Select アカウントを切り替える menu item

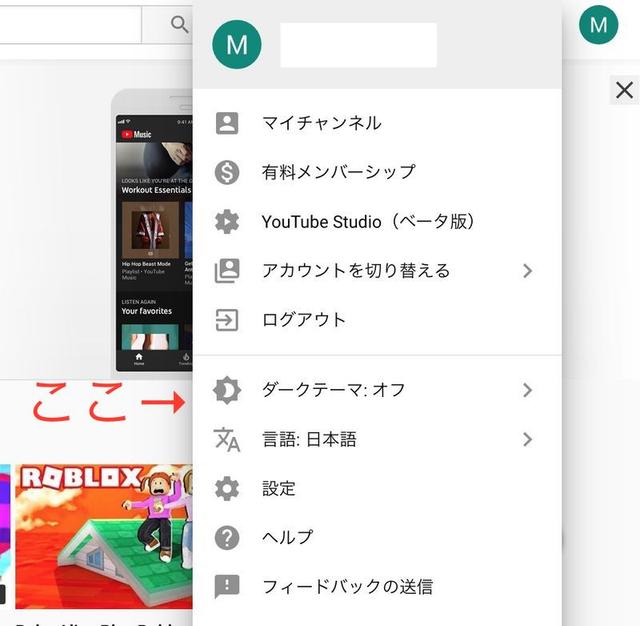tap(377, 271)
